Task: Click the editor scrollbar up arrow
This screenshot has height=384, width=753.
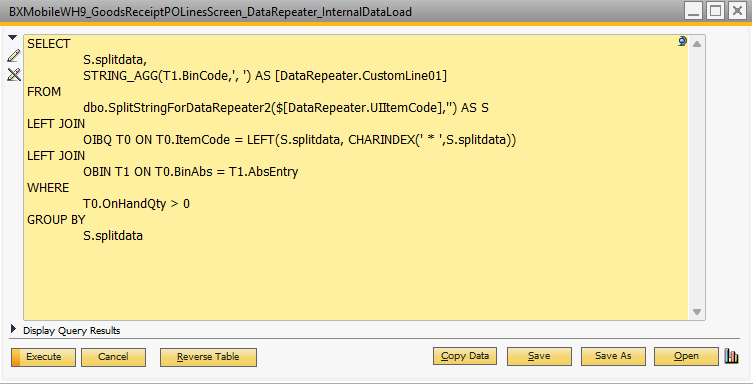Action: (x=697, y=44)
